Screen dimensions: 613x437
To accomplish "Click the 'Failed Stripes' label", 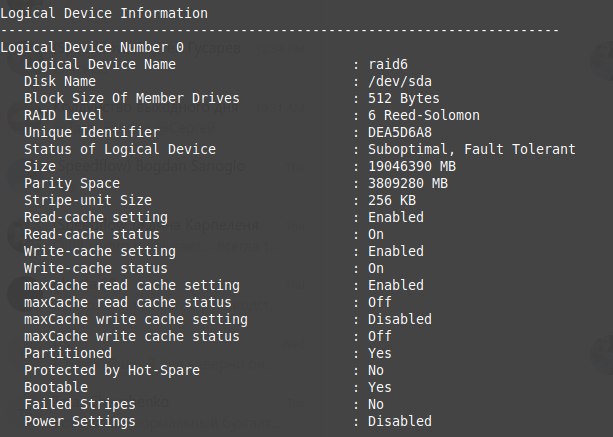I will coord(80,405).
